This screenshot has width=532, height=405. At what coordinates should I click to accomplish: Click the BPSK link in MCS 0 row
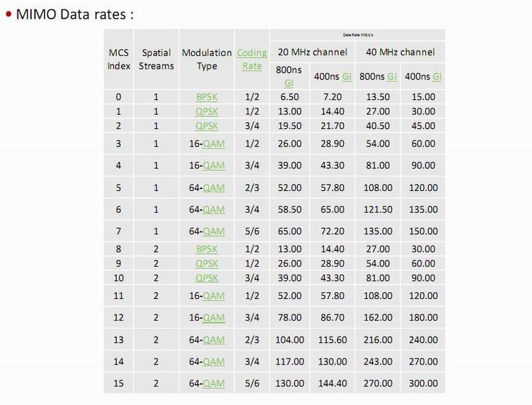pyautogui.click(x=207, y=97)
